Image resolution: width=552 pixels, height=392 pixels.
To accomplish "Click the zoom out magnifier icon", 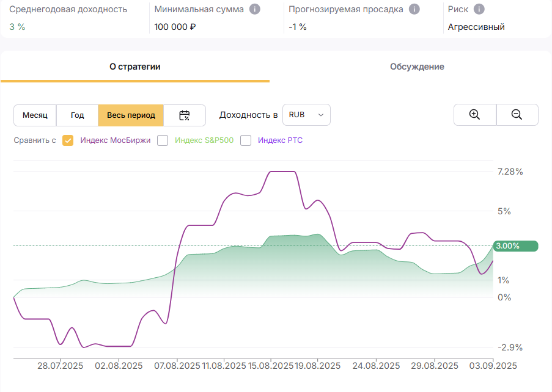I will point(517,115).
